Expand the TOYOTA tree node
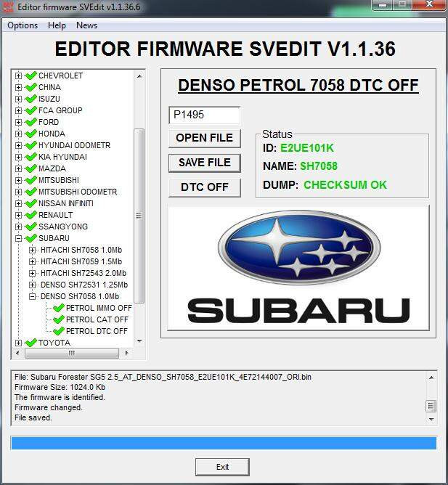Viewport: 448px width, 485px height. pyautogui.click(x=18, y=343)
